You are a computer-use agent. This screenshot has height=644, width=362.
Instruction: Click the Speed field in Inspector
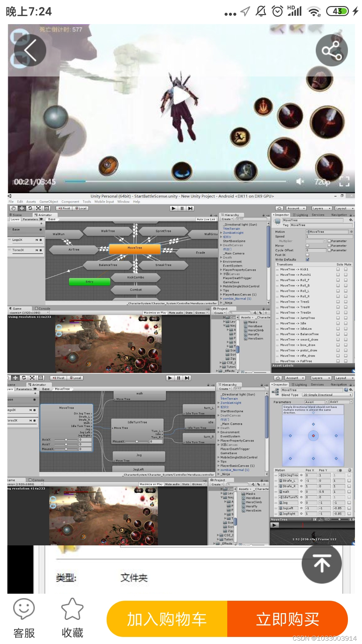(329, 236)
